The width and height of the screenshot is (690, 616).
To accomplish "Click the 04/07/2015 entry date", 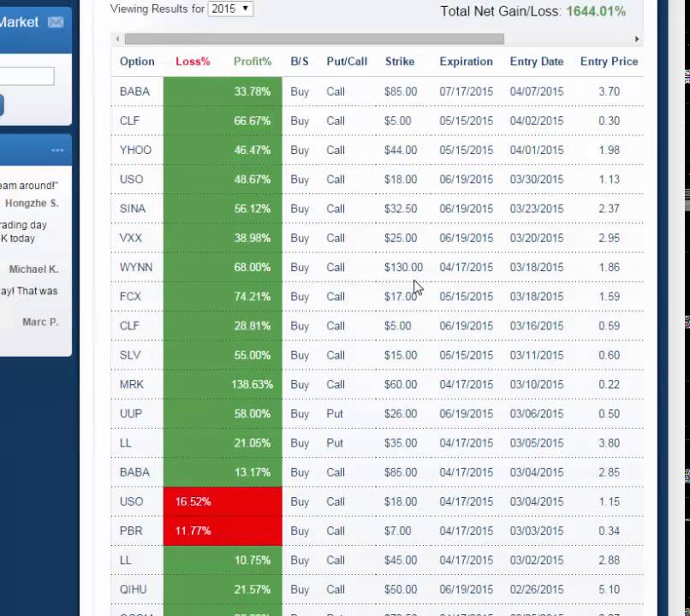I will pos(537,92).
